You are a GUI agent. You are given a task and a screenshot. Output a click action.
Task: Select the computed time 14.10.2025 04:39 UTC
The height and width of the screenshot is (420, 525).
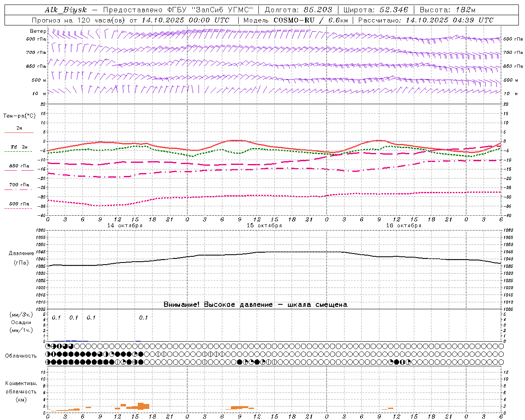pos(450,20)
